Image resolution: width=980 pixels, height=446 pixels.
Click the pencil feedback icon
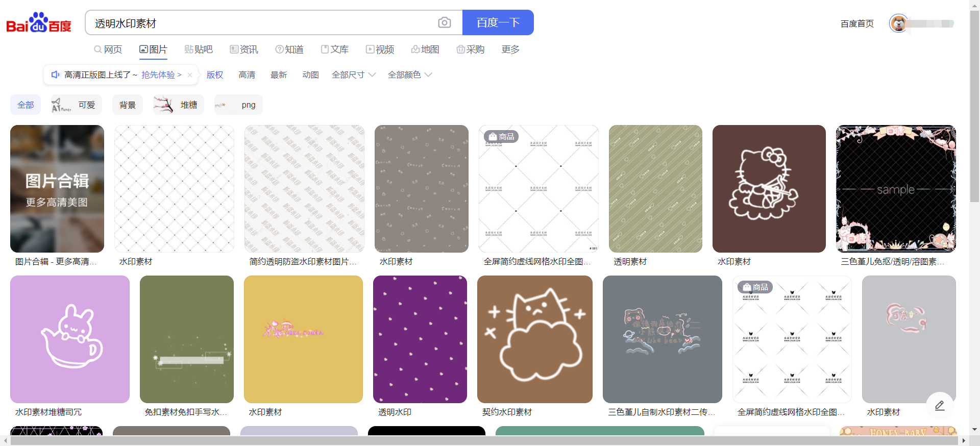click(x=939, y=405)
